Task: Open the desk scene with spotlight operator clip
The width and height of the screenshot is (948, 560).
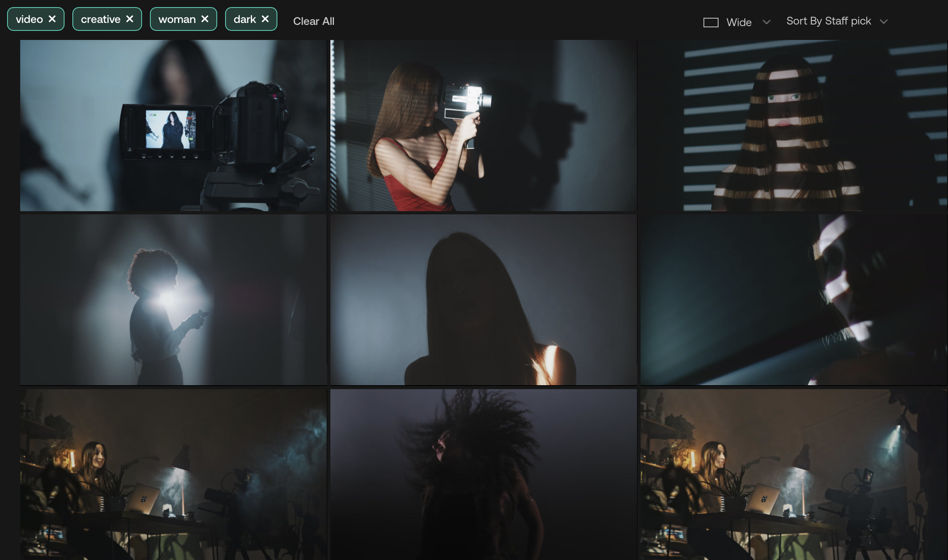Action: coord(793,474)
